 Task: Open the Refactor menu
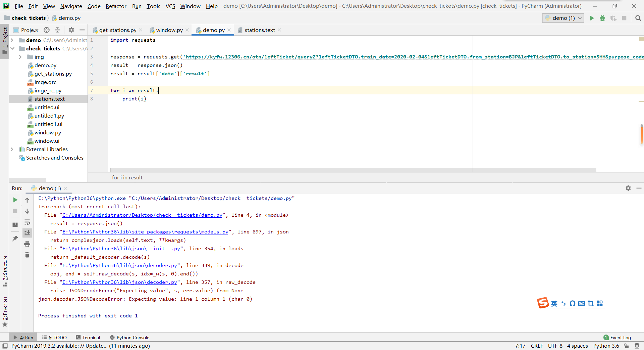116,6
